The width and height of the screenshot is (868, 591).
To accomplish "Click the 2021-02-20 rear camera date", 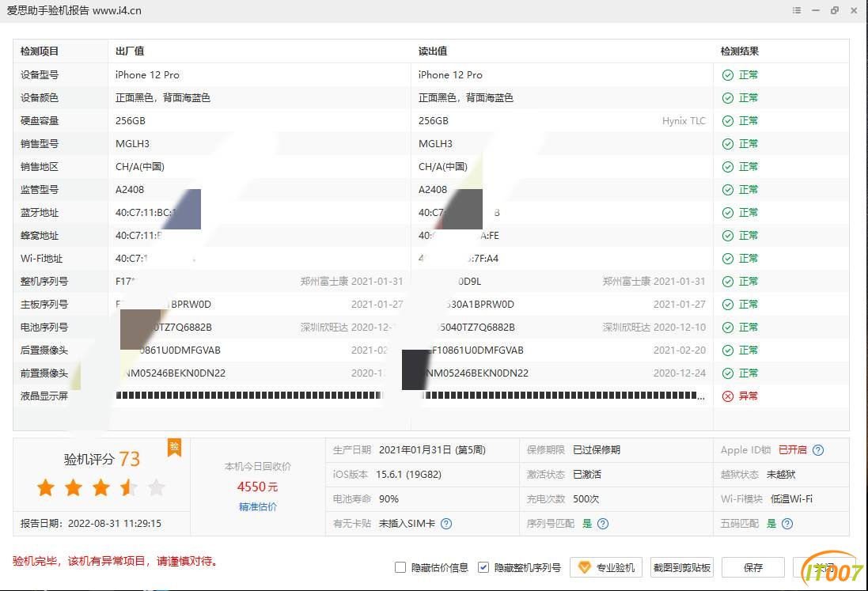I will pos(680,350).
